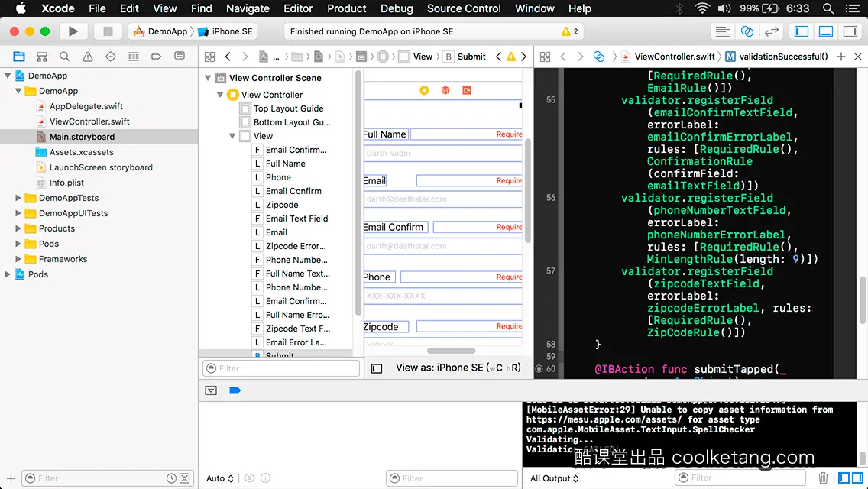The height and width of the screenshot is (489, 868).
Task: Open the Breakpoint navigator icon
Action: (x=156, y=57)
